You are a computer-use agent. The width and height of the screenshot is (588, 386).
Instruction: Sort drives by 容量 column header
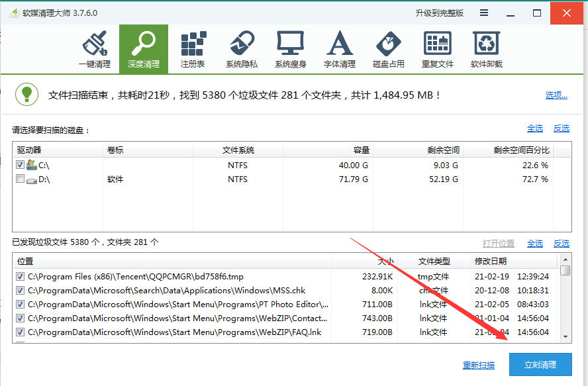[x=328, y=150]
